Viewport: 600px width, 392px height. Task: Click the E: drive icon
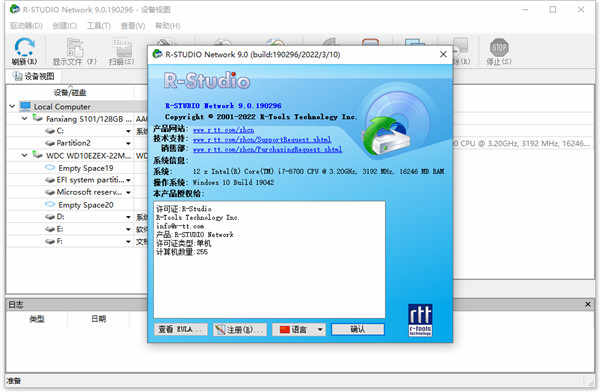50,229
